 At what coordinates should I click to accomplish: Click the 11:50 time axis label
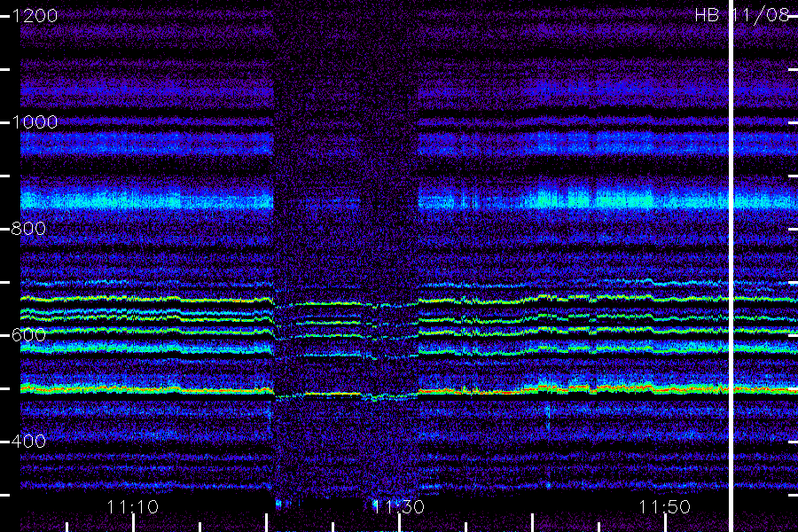664,507
